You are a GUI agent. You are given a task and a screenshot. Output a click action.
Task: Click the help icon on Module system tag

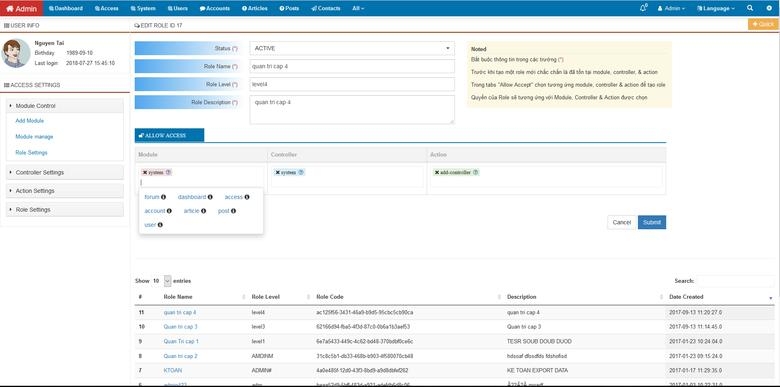click(168, 173)
